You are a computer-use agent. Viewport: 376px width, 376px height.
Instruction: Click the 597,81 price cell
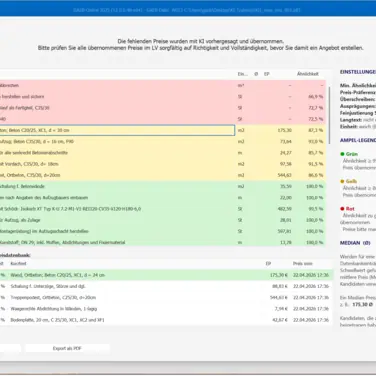click(285, 231)
